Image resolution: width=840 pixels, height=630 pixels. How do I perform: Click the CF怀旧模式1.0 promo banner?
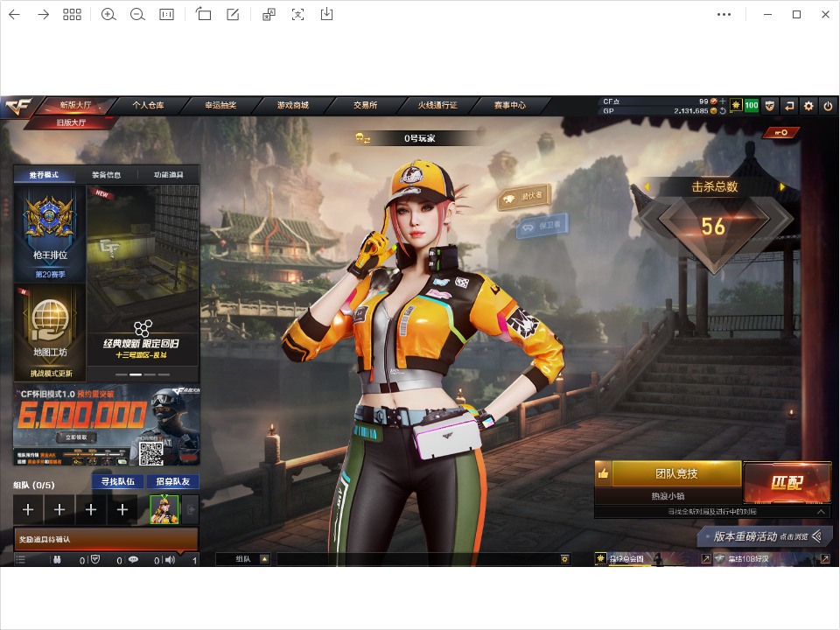(107, 425)
